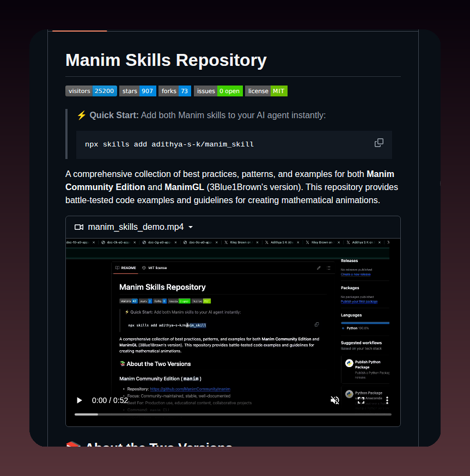Click the manim_skills_demo.mp4 file name
The width and height of the screenshot is (470, 476).
[136, 227]
